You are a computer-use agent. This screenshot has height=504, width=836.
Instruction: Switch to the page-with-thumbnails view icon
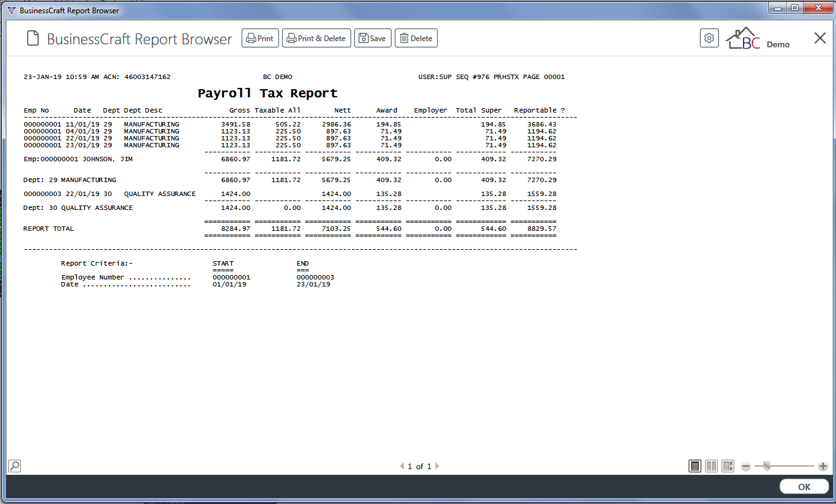click(727, 466)
